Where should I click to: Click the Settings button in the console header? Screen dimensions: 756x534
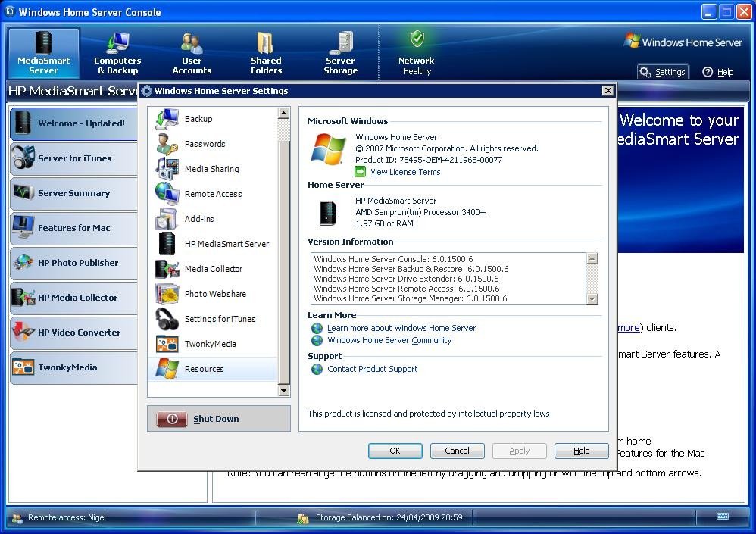663,72
